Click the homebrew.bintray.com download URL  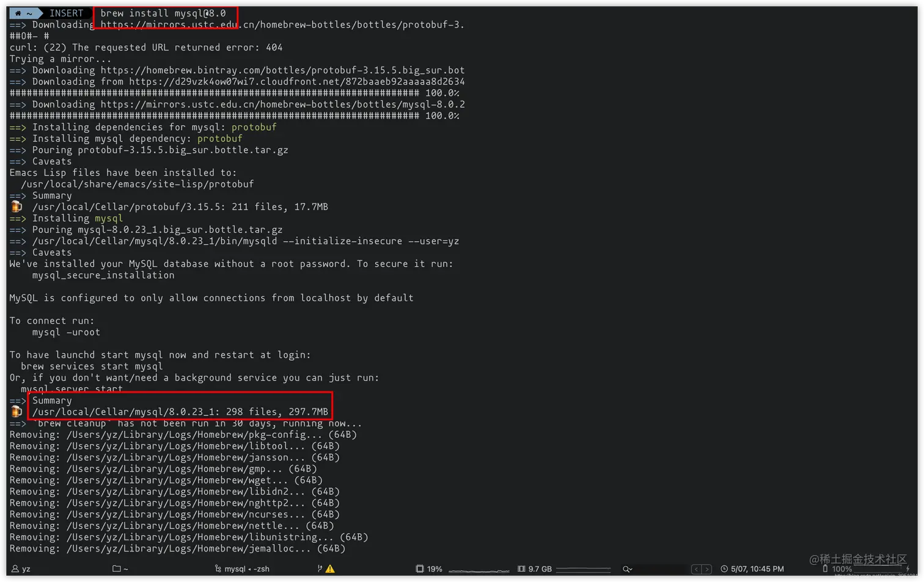tap(282, 70)
